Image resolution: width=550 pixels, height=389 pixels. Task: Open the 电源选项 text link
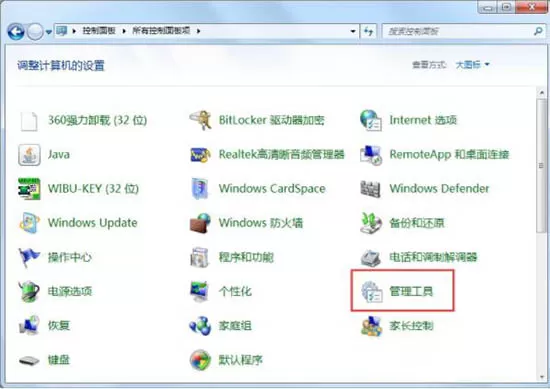tap(69, 291)
